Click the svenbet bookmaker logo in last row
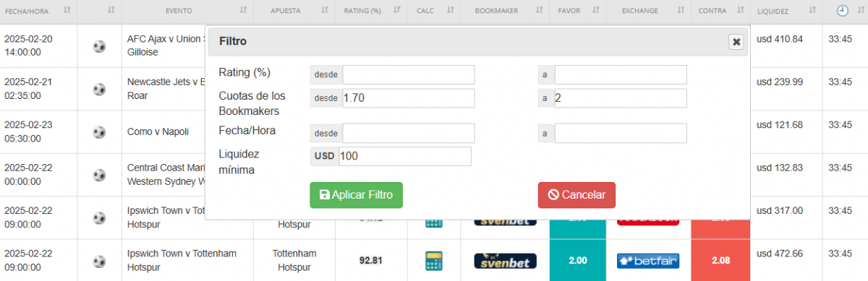This screenshot has height=281, width=868. [505, 261]
